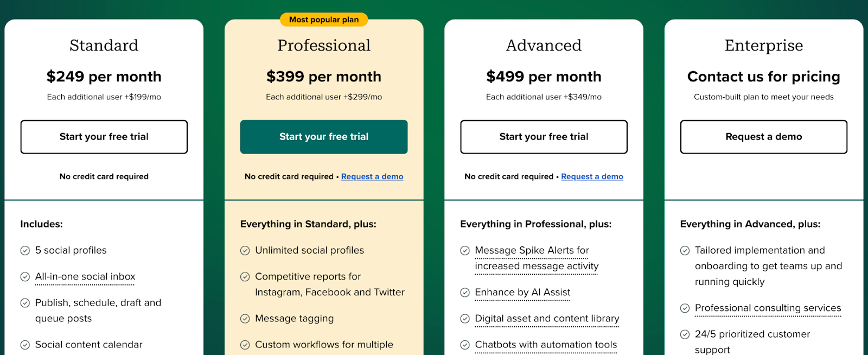The image size is (868, 355).
Task: Start free trial for Standard plan
Action: 104,137
